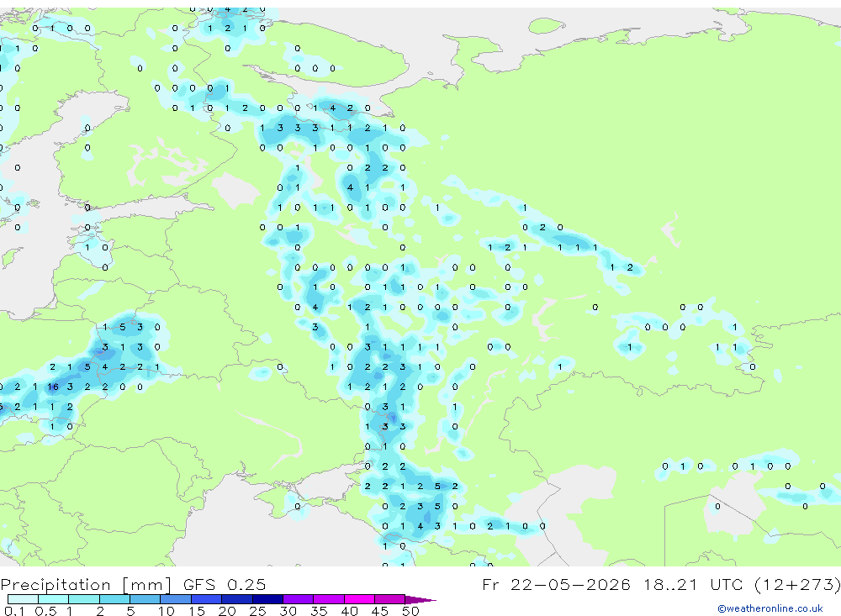Screen dimensions: 841x616
Task: Click the "18..21 UTC" time text
Action: click(693, 584)
